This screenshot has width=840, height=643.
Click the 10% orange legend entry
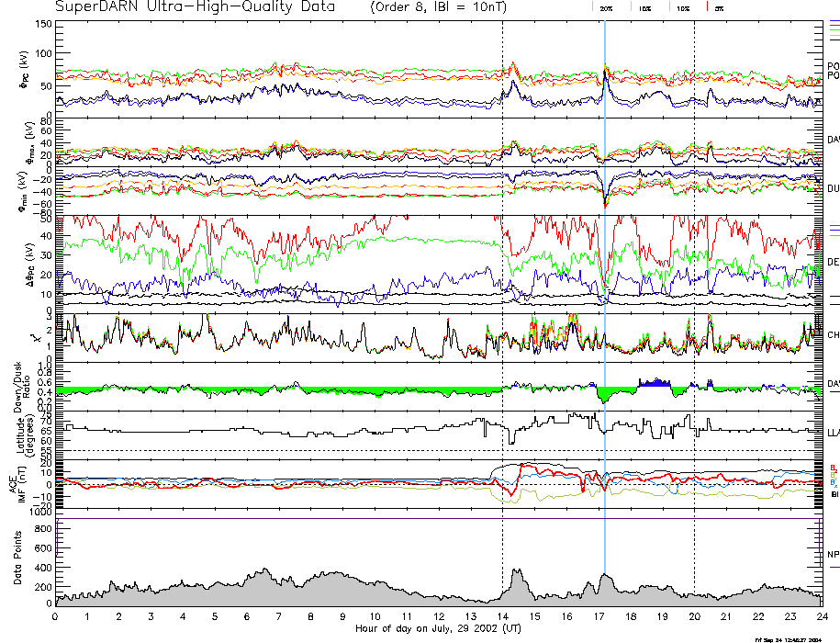click(x=683, y=7)
